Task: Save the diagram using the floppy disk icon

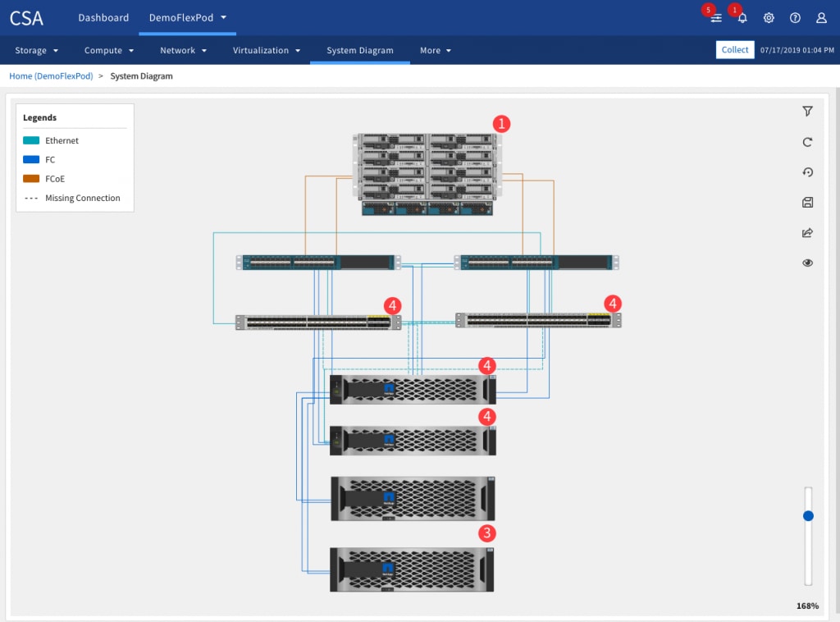Action: click(807, 203)
